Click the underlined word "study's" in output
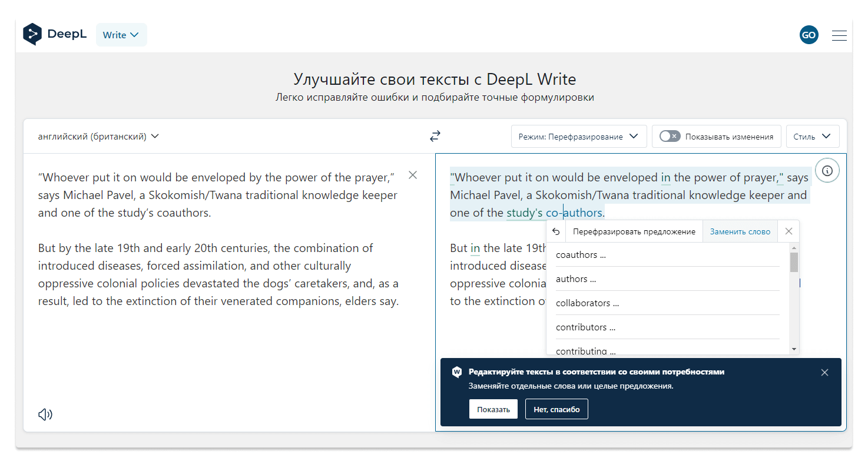This screenshot has height=464, width=868. (525, 213)
